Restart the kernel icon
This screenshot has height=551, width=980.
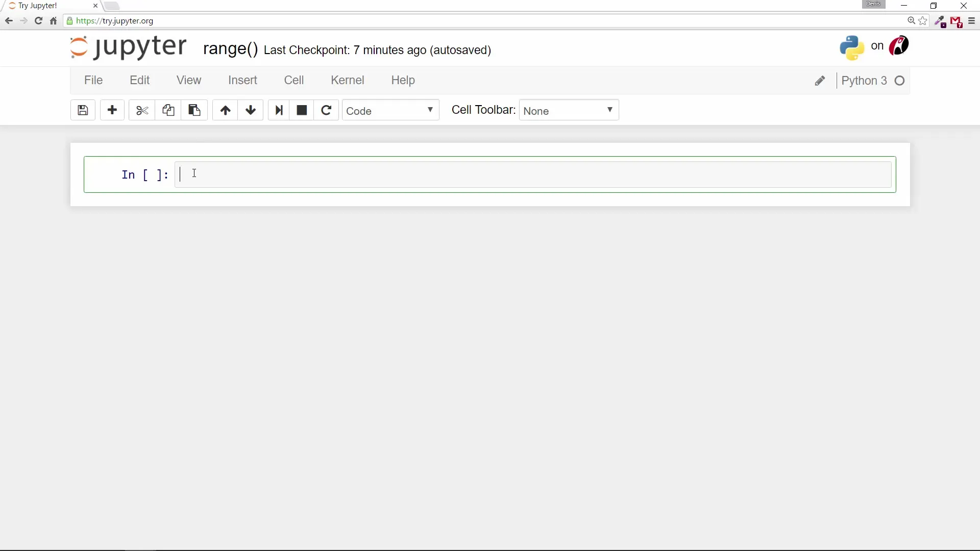click(327, 110)
